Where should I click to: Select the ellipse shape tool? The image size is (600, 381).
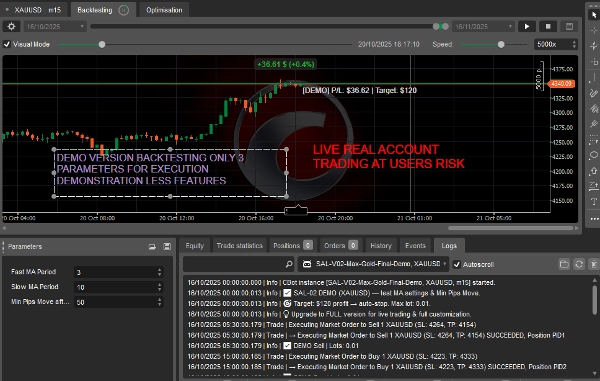(594, 155)
